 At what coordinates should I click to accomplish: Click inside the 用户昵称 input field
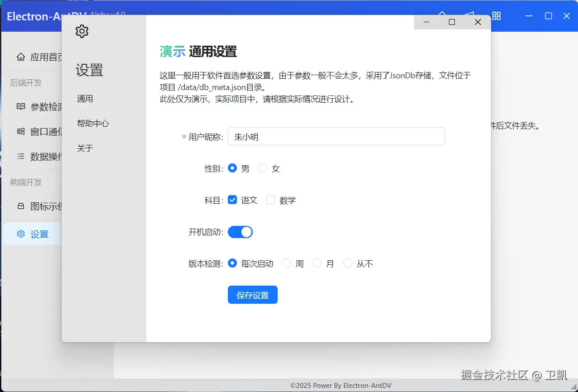(x=336, y=136)
